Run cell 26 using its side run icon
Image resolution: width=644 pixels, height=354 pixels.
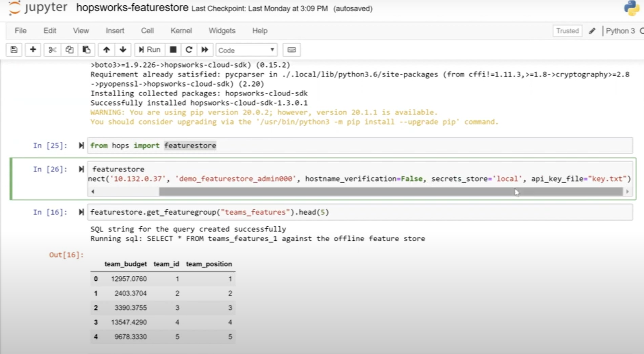(x=81, y=169)
